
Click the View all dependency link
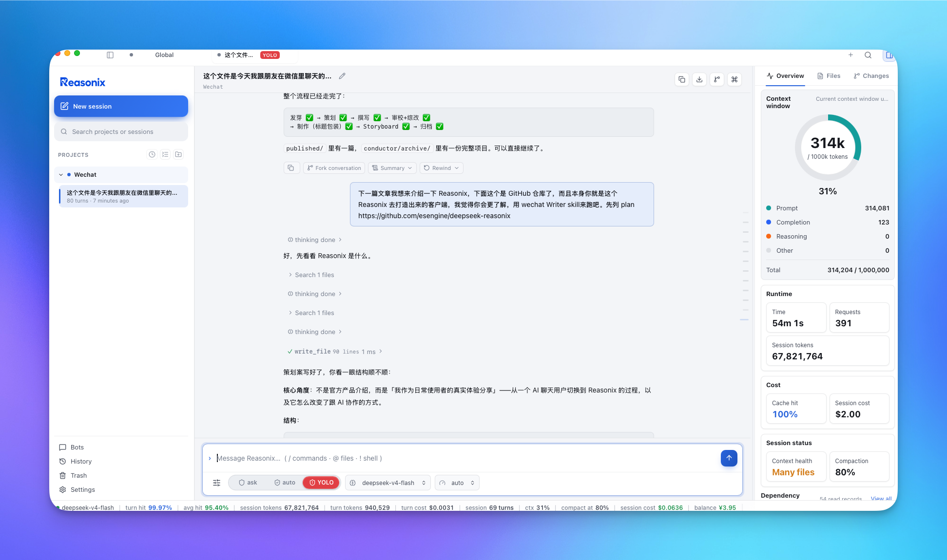tap(881, 498)
